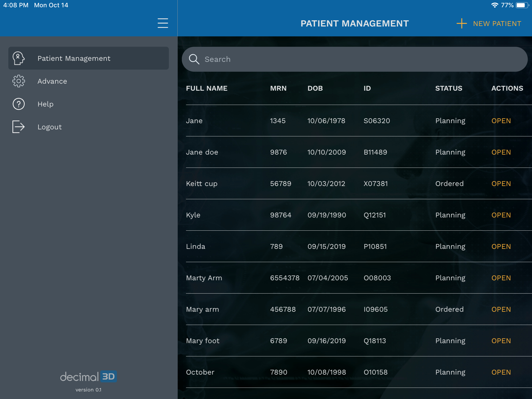The width and height of the screenshot is (532, 399).
Task: Open the Advance menu item
Action: [52, 81]
